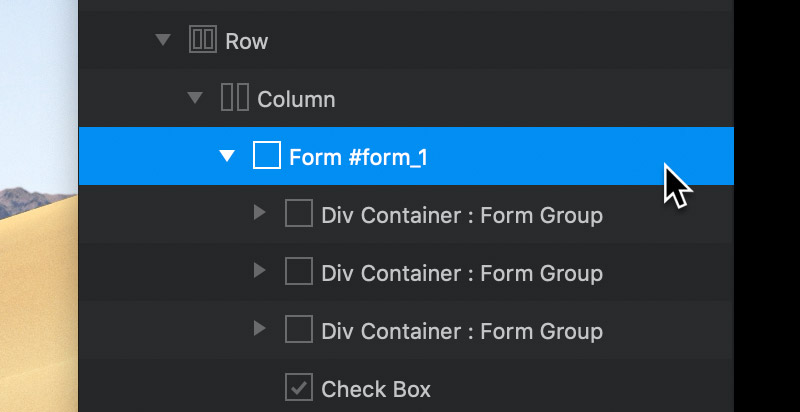The height and width of the screenshot is (412, 800).
Task: Select the first Div Container : Form Group label
Action: (x=462, y=216)
